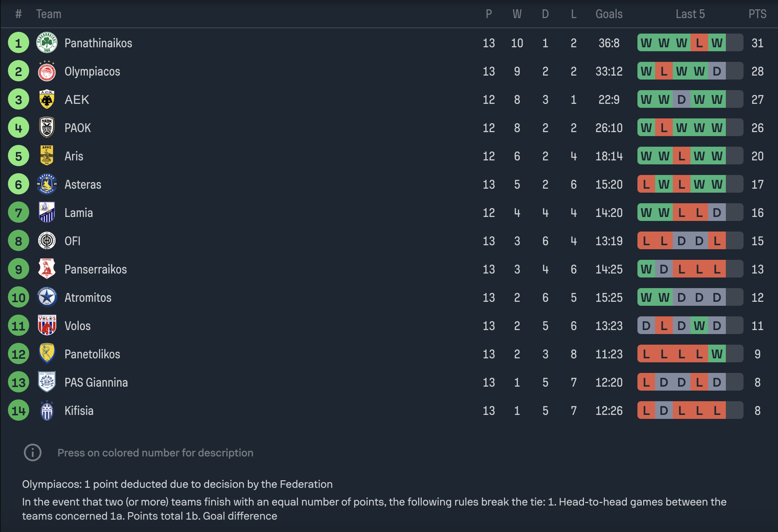Sort by the PTS column header
Viewport: 778px width, 532px height.
point(757,14)
